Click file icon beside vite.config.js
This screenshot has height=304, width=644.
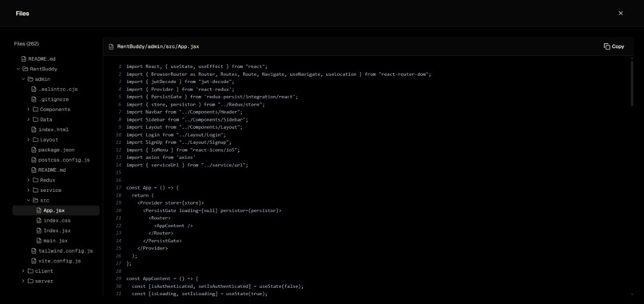click(x=34, y=261)
